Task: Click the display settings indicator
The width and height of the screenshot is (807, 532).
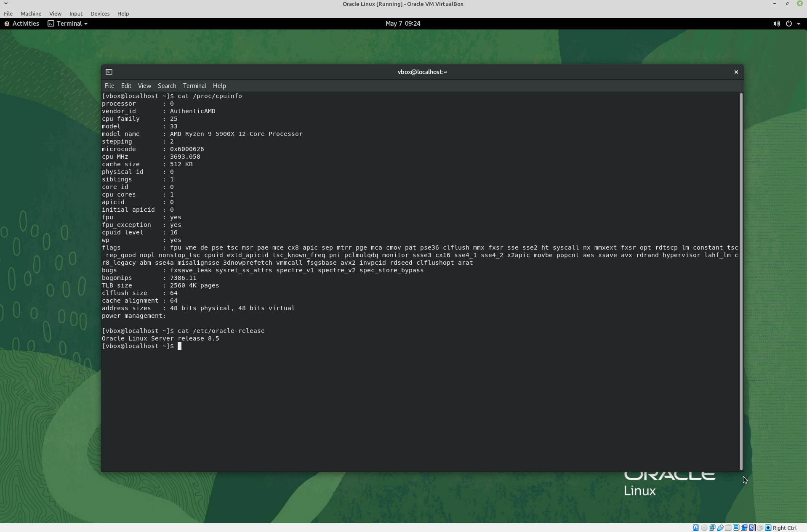Action: 736,528
